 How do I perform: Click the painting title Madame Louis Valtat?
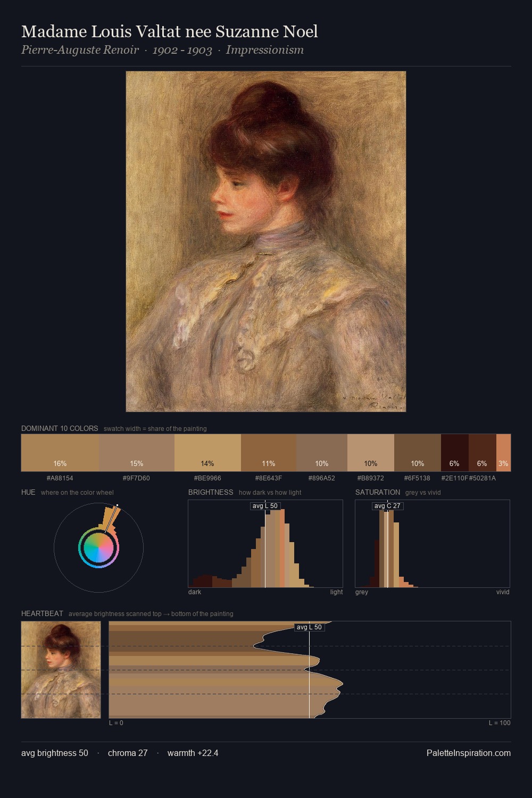[x=170, y=31]
